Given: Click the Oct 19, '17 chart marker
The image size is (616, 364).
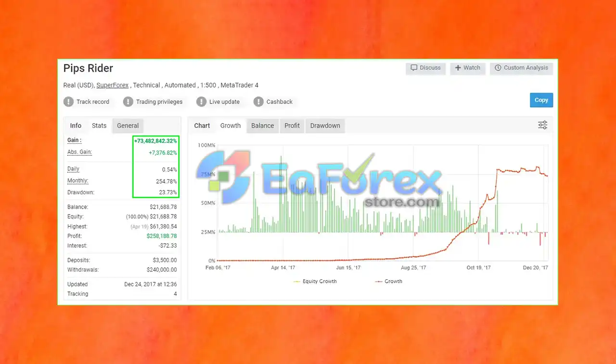Looking at the screenshot, I should [x=478, y=267].
